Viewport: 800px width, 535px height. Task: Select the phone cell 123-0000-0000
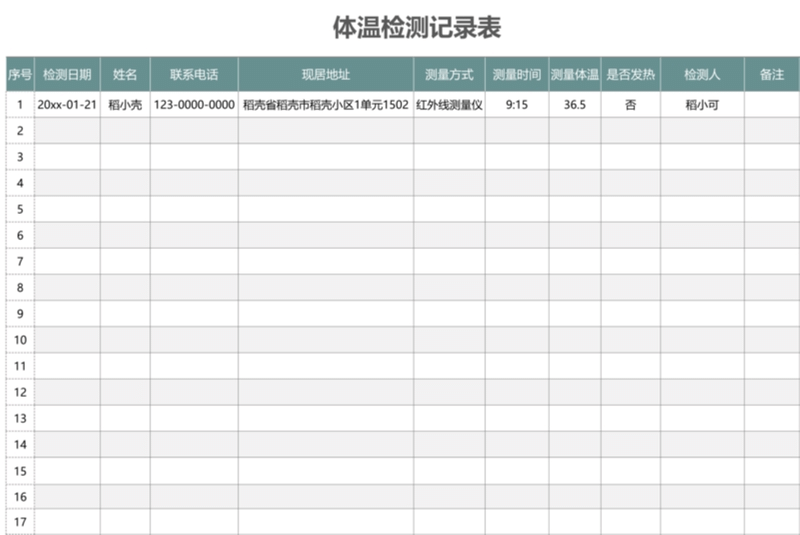pyautogui.click(x=194, y=104)
